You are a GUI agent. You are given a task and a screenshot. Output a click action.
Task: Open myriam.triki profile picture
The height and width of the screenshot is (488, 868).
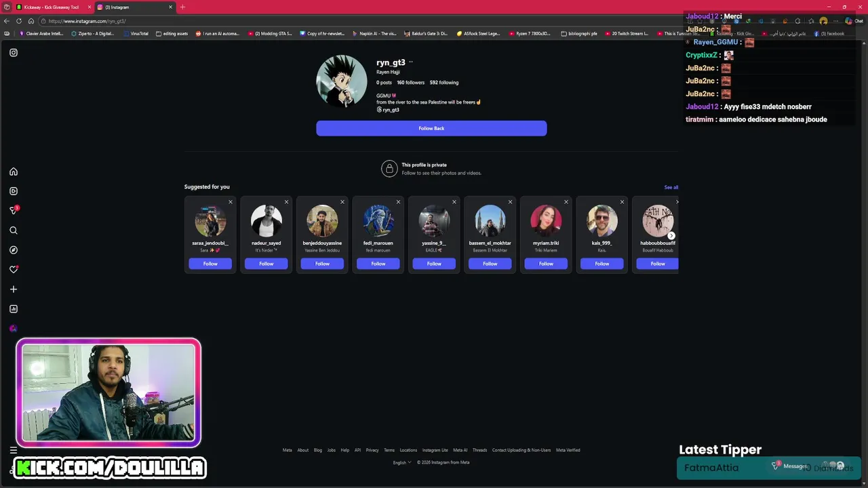[x=546, y=221]
